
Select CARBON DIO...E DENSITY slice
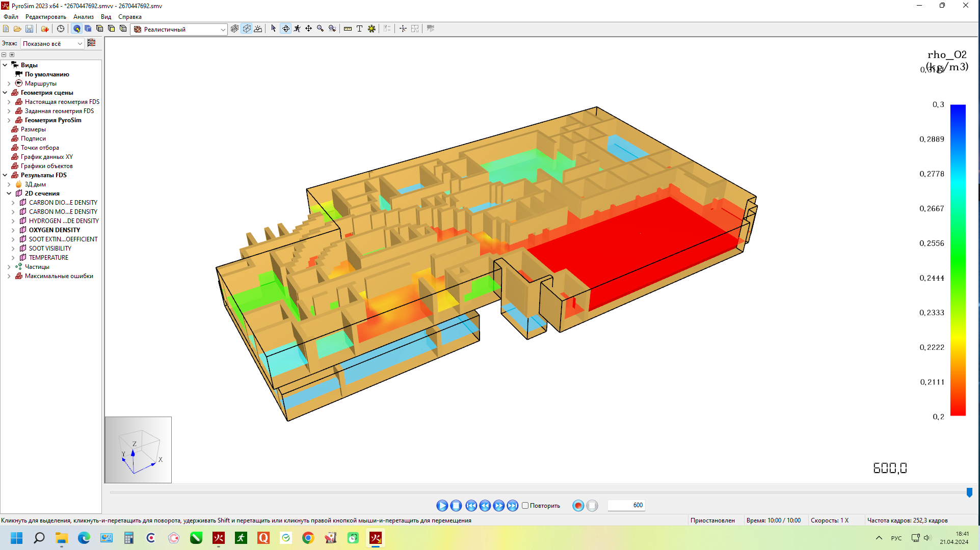pyautogui.click(x=63, y=203)
